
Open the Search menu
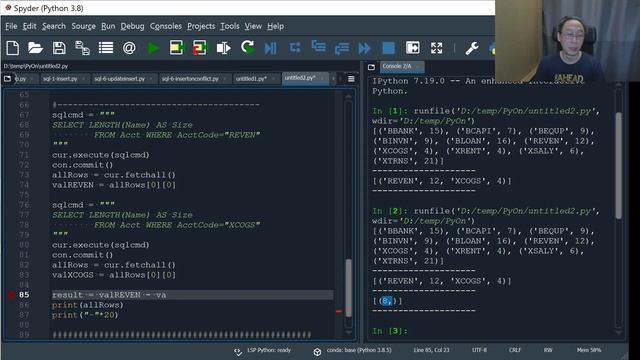pos(53,26)
